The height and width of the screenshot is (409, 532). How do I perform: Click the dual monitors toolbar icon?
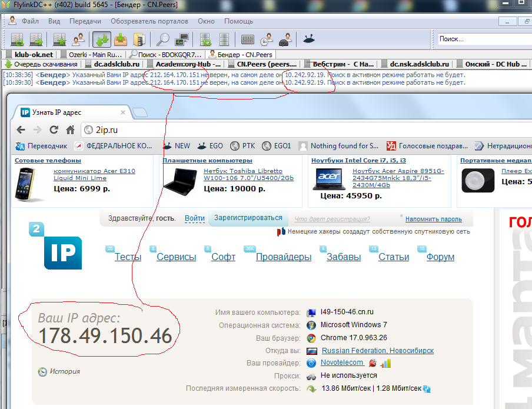181,39
